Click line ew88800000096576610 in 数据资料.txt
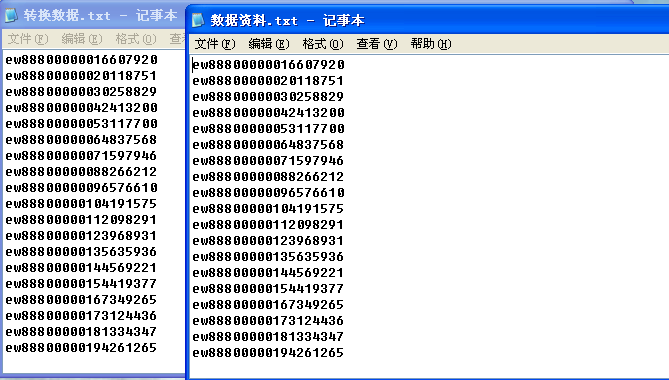 (268, 193)
